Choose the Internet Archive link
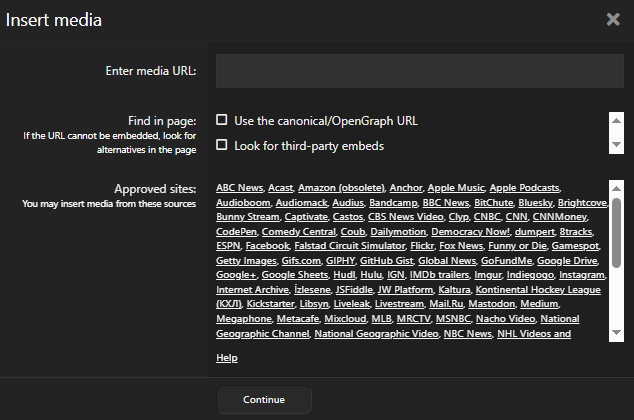This screenshot has width=634, height=420. click(252, 289)
